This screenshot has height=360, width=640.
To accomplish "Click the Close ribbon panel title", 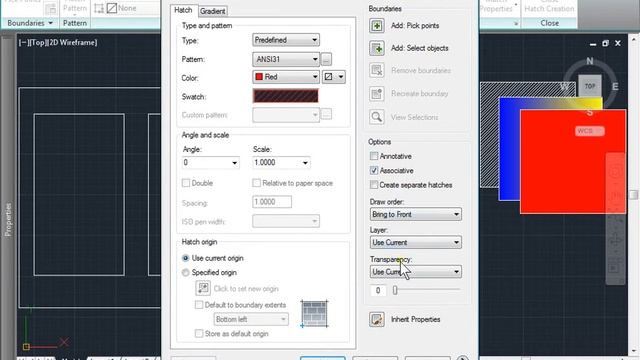I will [549, 23].
